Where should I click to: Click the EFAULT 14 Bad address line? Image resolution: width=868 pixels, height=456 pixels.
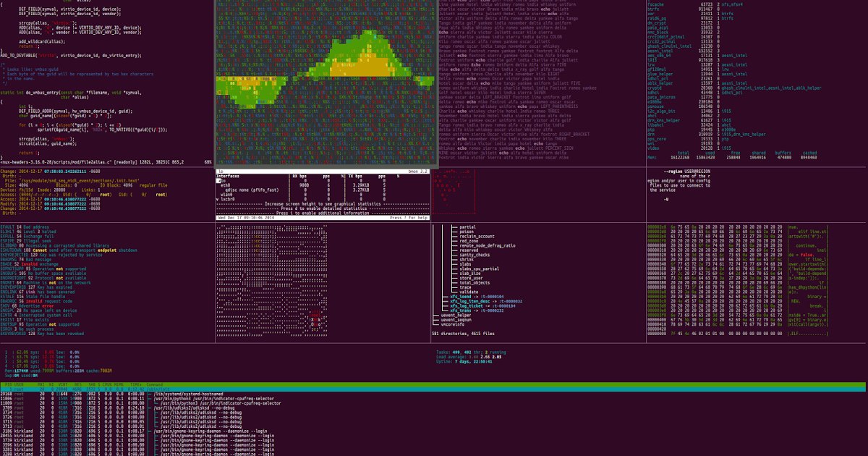point(25,227)
